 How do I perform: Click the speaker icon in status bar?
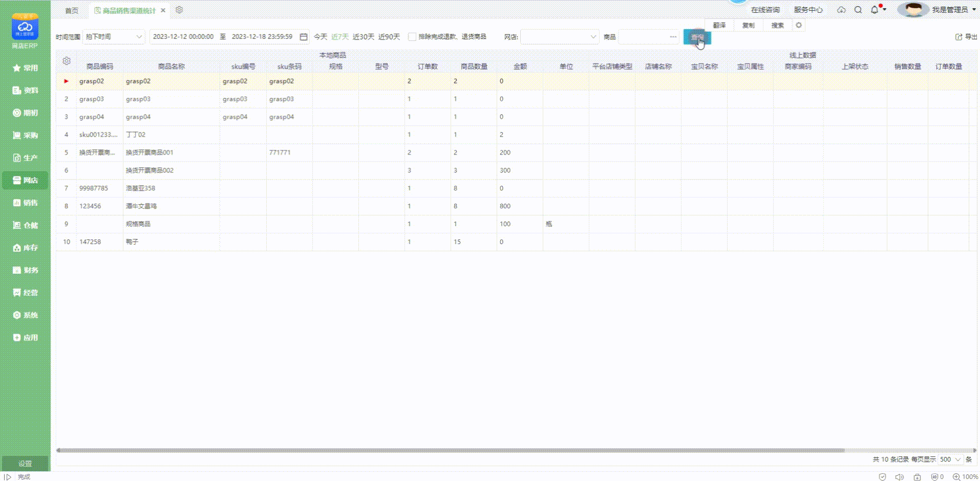pyautogui.click(x=900, y=476)
